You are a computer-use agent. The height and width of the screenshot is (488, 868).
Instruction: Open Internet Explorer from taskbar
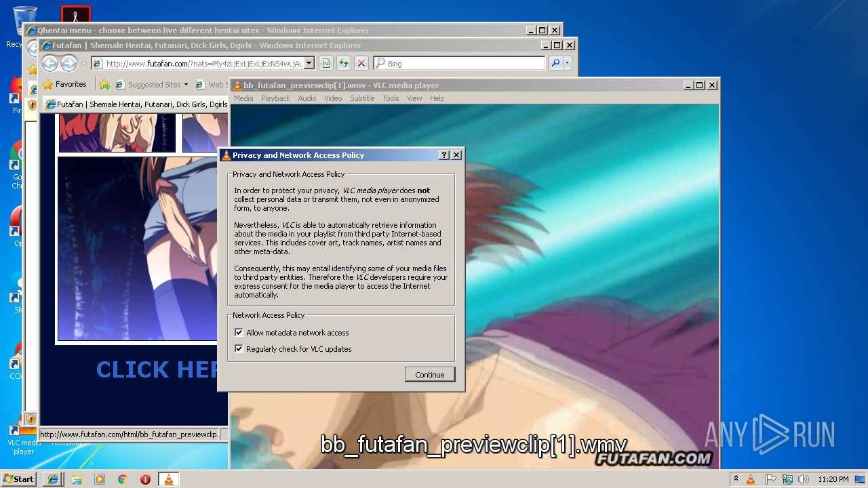(53, 479)
